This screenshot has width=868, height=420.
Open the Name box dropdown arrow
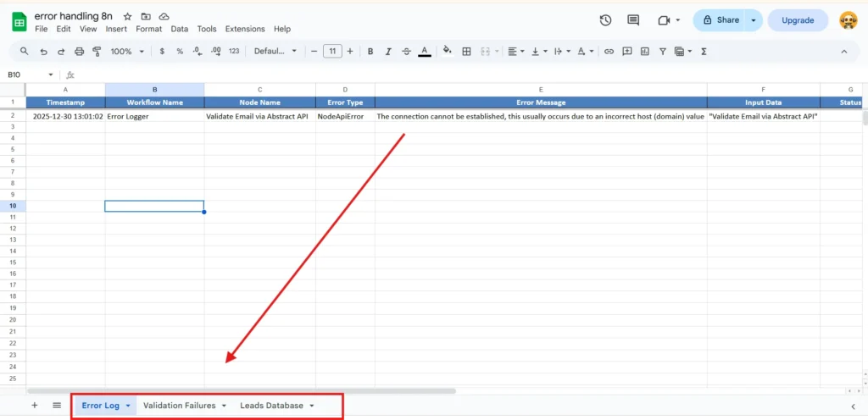tap(51, 75)
